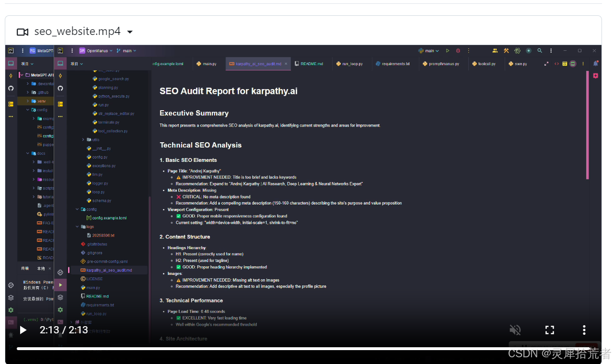Unmute the video with the speaker icon

click(515, 330)
